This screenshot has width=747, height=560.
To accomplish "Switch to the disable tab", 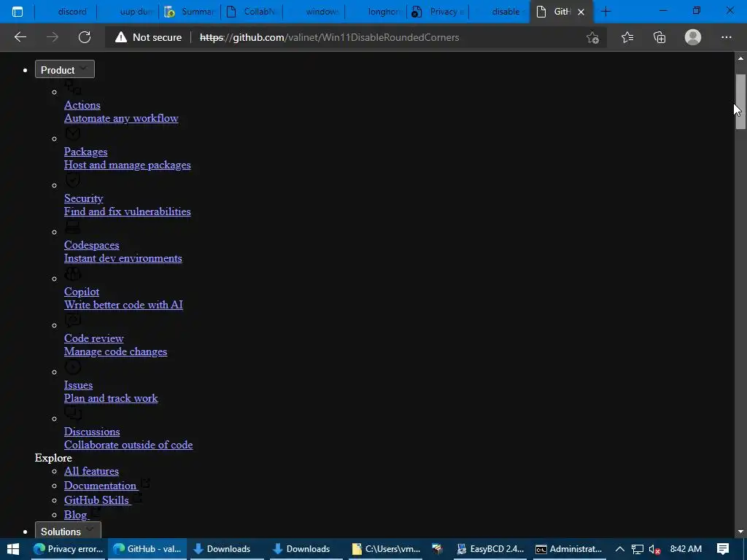I will pyautogui.click(x=499, y=12).
